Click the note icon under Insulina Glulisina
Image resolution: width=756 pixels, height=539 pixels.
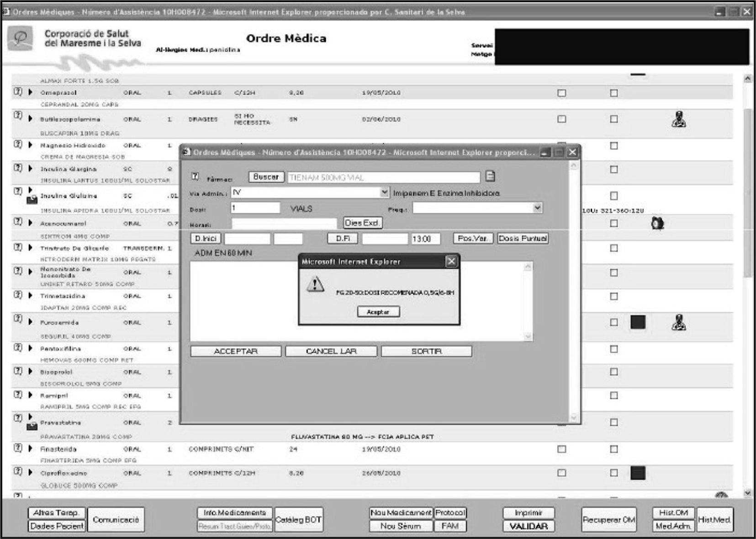(x=32, y=200)
